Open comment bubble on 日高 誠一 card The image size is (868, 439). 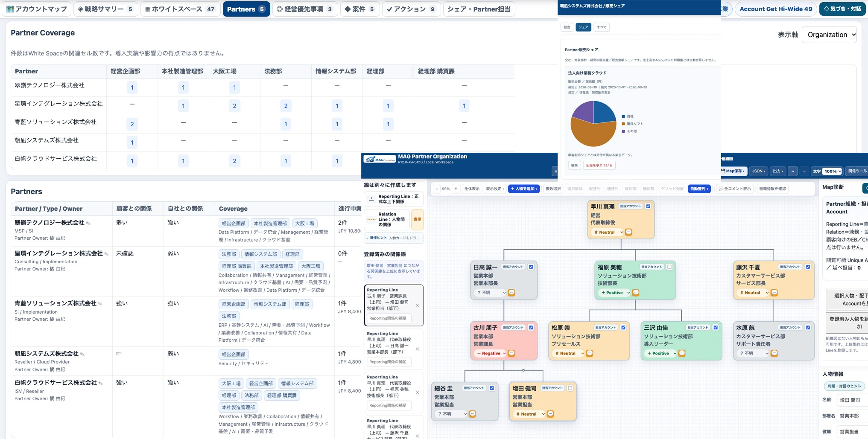(511, 293)
